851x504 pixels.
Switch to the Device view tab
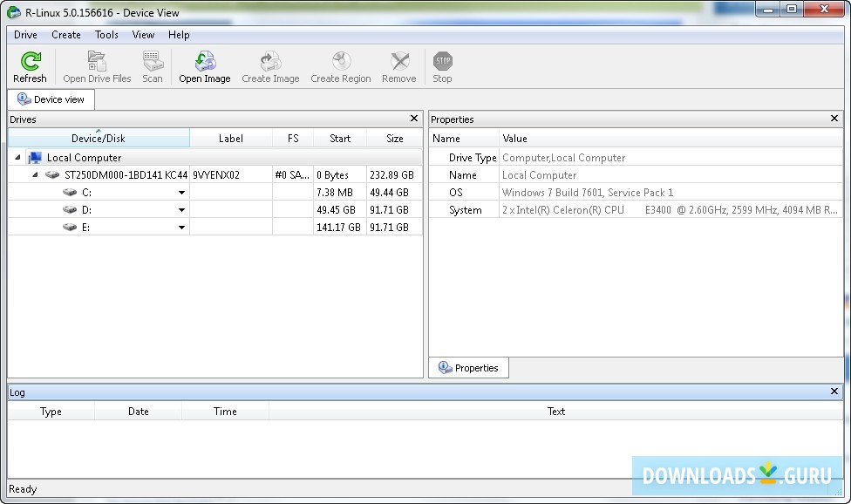pyautogui.click(x=51, y=99)
